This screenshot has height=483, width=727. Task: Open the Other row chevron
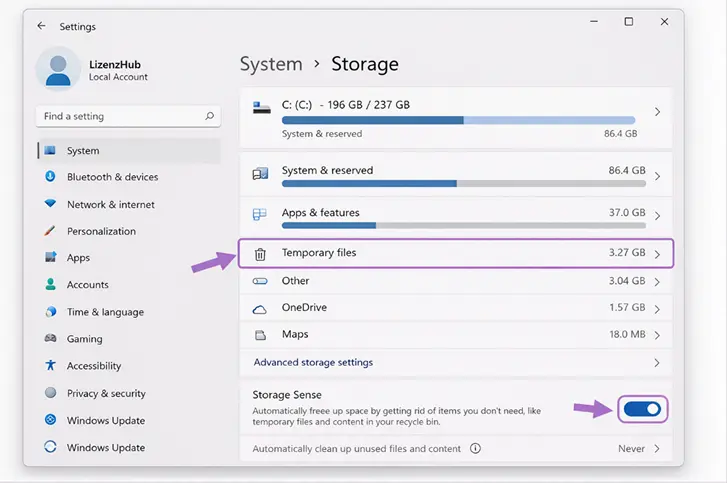[657, 282]
